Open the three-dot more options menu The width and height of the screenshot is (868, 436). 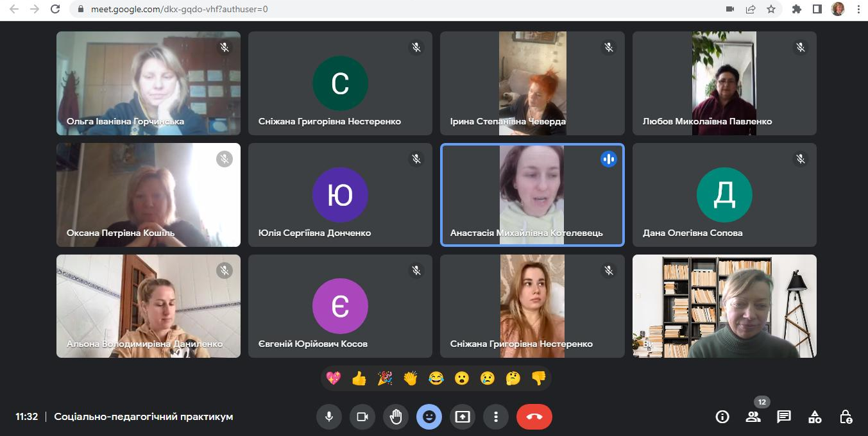pos(496,417)
